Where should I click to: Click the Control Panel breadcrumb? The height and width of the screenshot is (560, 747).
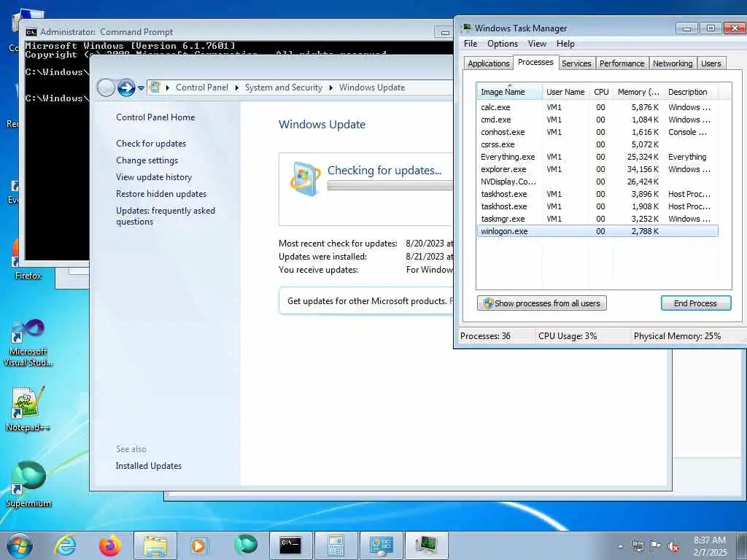tap(202, 87)
